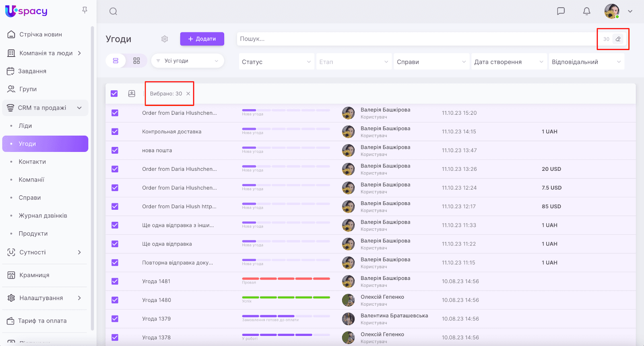Viewport: 644px width, 346px height.
Task: Click the deals settings gear icon
Action: pyautogui.click(x=165, y=39)
